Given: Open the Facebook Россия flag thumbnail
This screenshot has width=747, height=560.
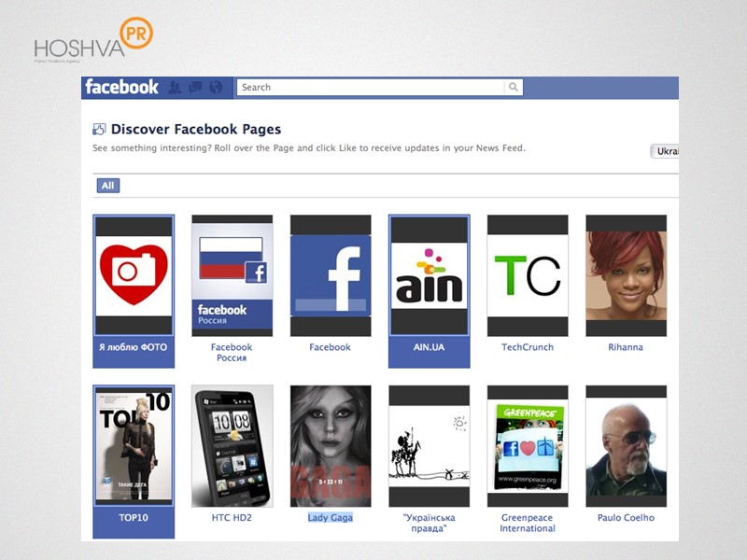Looking at the screenshot, I should pyautogui.click(x=232, y=275).
